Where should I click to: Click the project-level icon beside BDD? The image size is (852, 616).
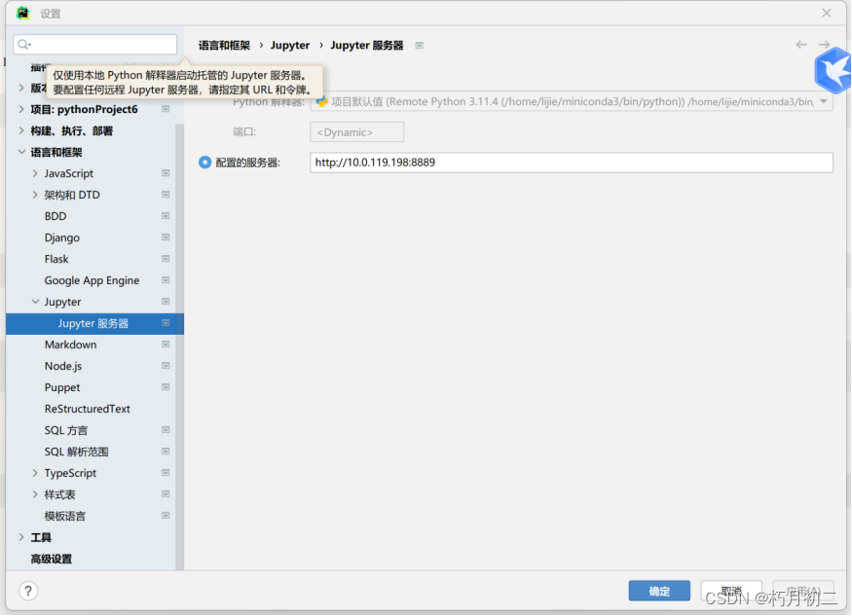166,216
